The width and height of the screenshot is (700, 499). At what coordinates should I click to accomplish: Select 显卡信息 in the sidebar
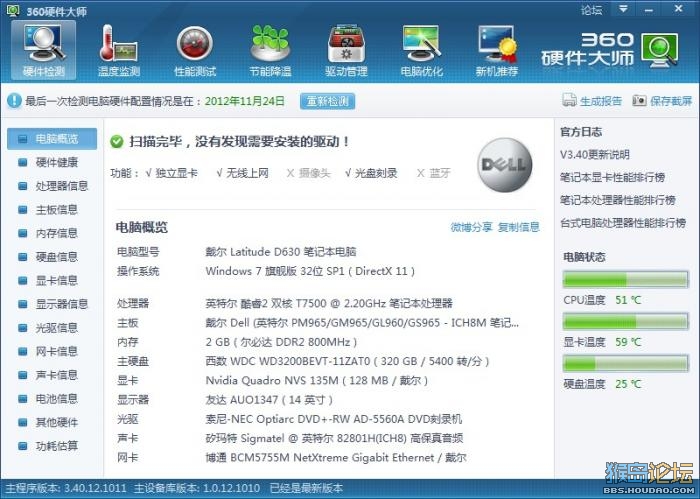(57, 281)
